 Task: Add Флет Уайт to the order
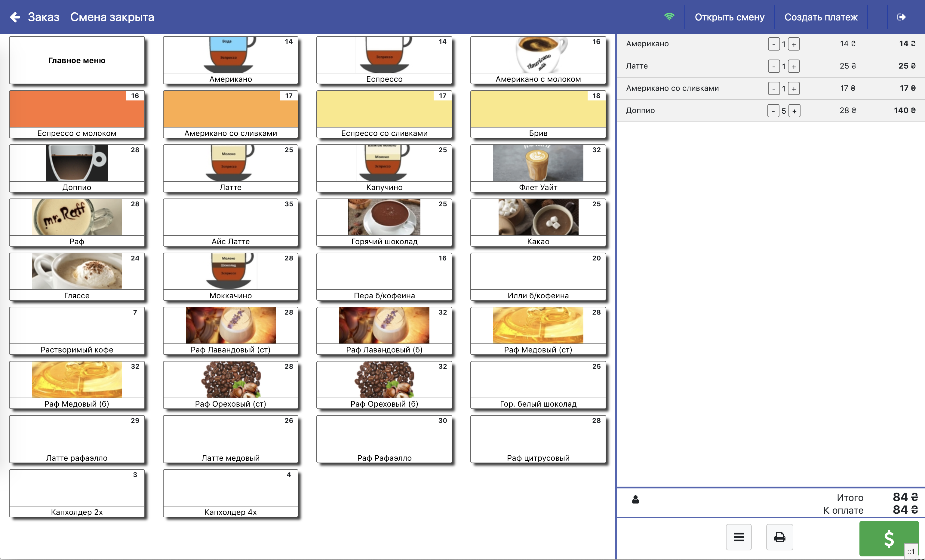click(x=538, y=168)
